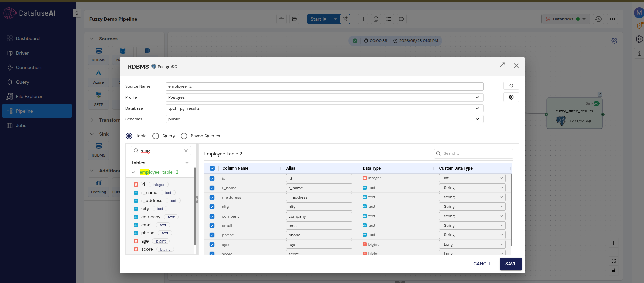Open Jobs in the sidebar
This screenshot has height=283, width=644.
click(x=37, y=125)
